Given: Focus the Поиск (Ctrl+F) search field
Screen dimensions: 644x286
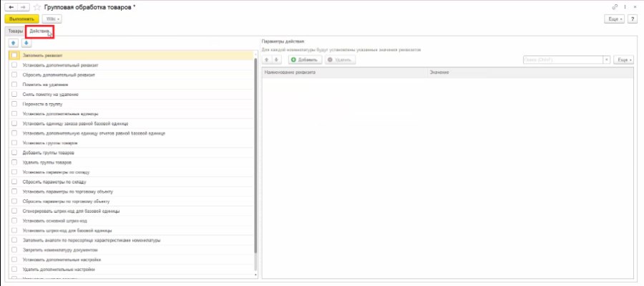Looking at the screenshot, I should [x=563, y=59].
